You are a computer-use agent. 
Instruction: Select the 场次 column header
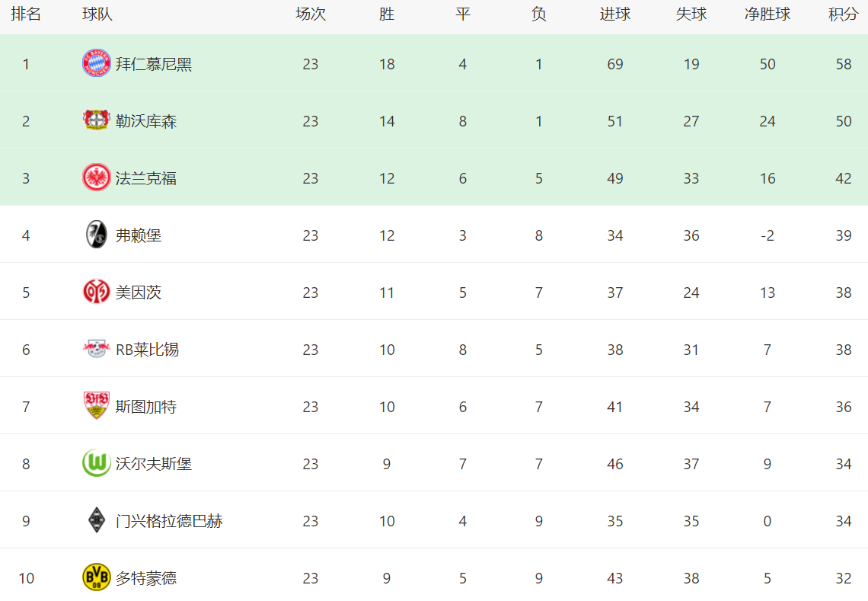pos(310,14)
